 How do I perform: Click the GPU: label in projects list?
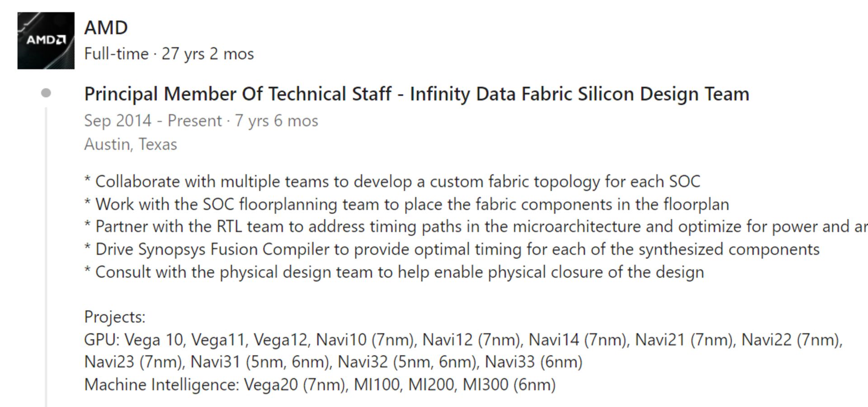coord(102,340)
